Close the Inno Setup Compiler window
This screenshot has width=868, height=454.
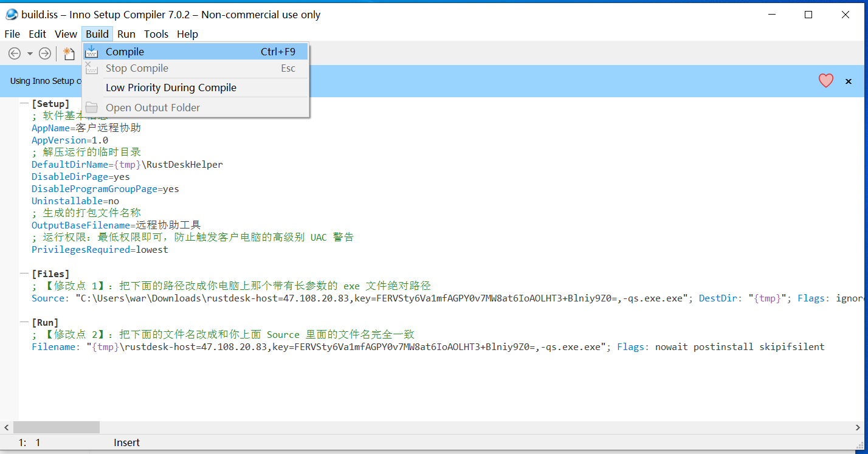(846, 15)
